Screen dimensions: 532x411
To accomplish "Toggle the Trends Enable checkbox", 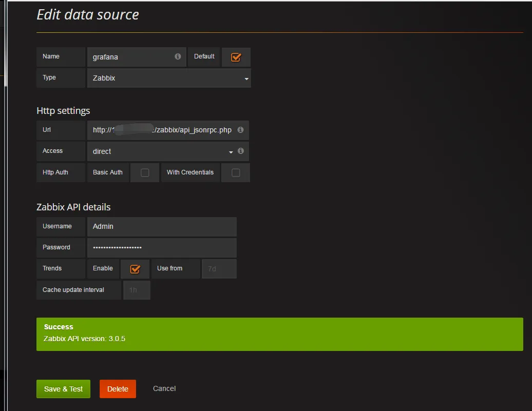I will (135, 269).
